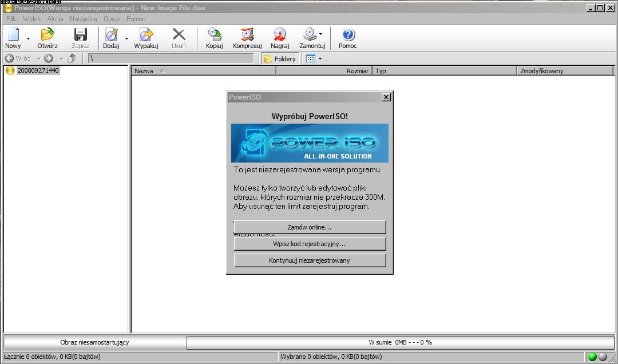This screenshot has height=364, width=618.
Task: Click the green status indicator light
Action: pos(592,357)
